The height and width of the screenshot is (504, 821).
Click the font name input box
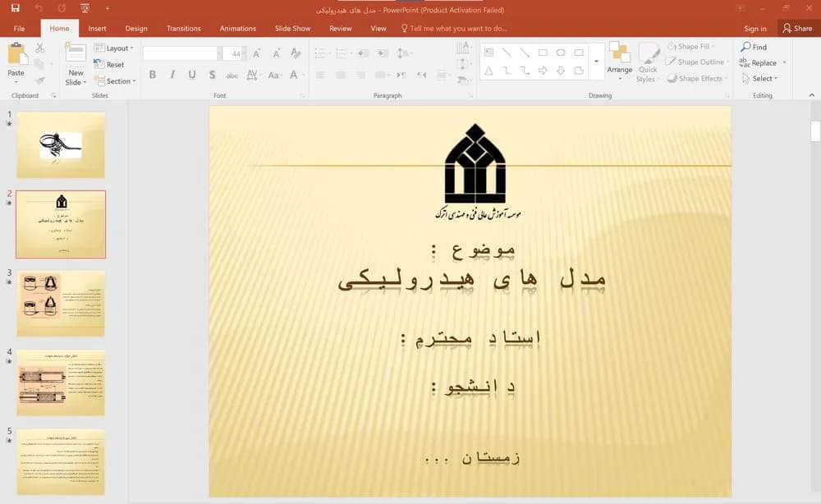(x=180, y=53)
